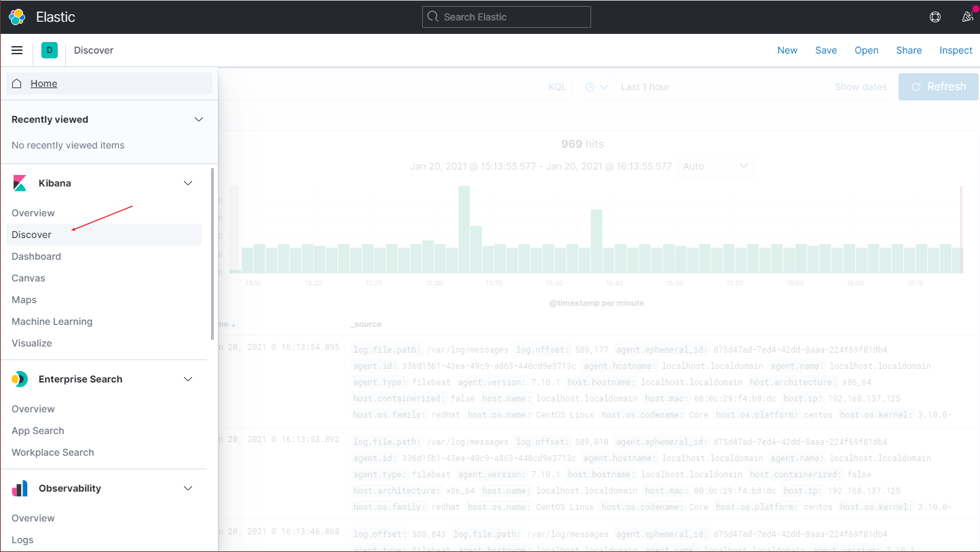
Task: Click the Elastic brand name text
Action: click(56, 17)
